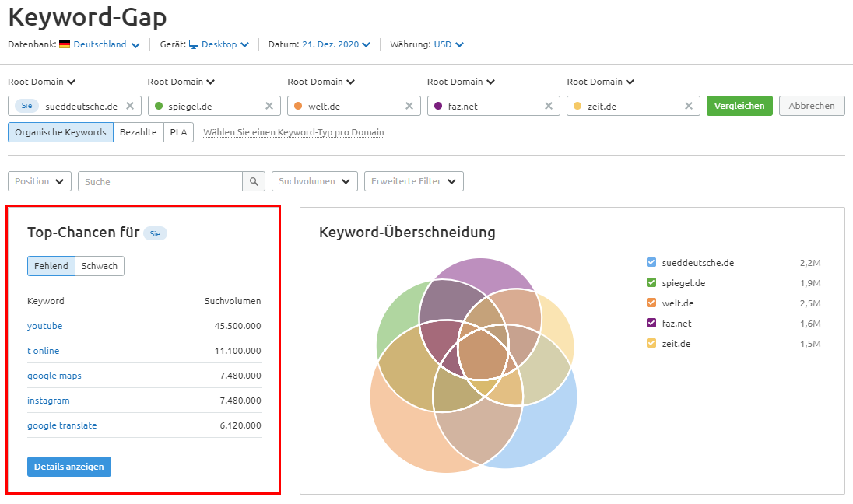Expand Root-Domain dropdown above zeit.de
Viewport: 853px width, 504px height.
pyautogui.click(x=601, y=82)
